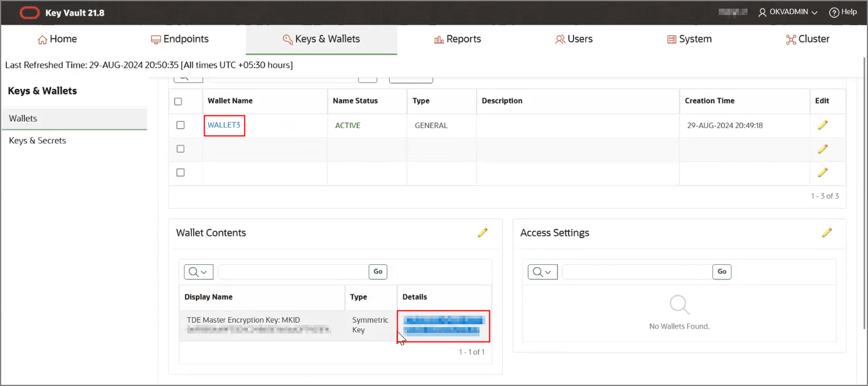
Task: Click the Reports bar chart icon
Action: pyautogui.click(x=439, y=40)
